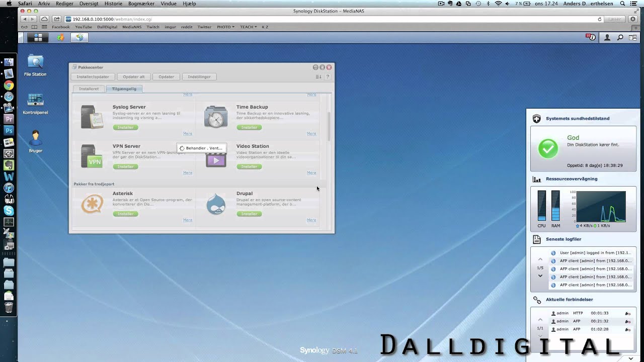Image resolution: width=644 pixels, height=362 pixels.
Task: Click VPN Server package icon
Action: click(92, 156)
